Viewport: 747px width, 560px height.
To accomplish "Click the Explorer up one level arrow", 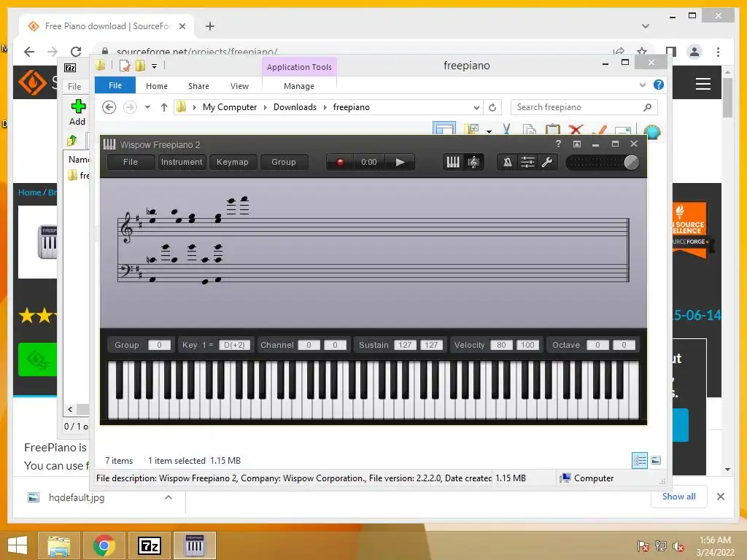I will [164, 107].
